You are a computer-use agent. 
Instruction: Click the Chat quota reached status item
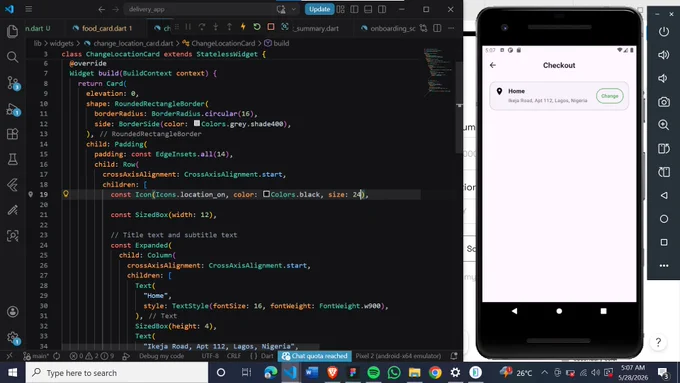(315, 356)
